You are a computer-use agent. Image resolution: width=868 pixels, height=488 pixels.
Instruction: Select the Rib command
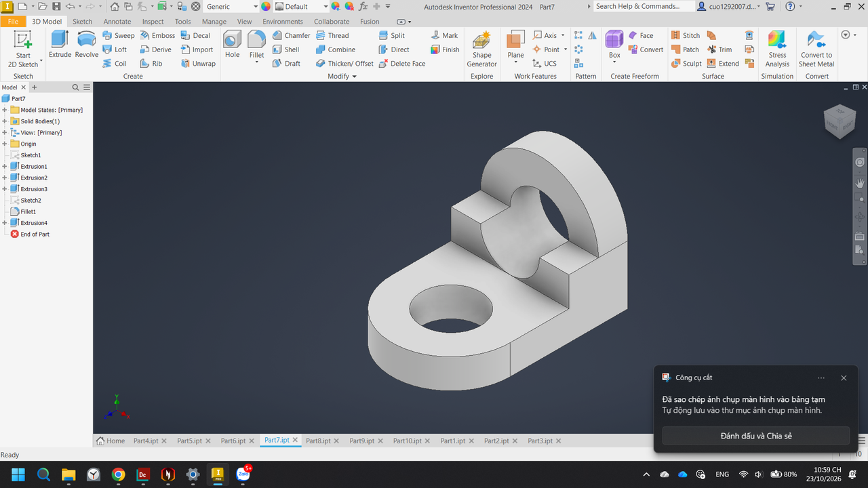coord(151,64)
